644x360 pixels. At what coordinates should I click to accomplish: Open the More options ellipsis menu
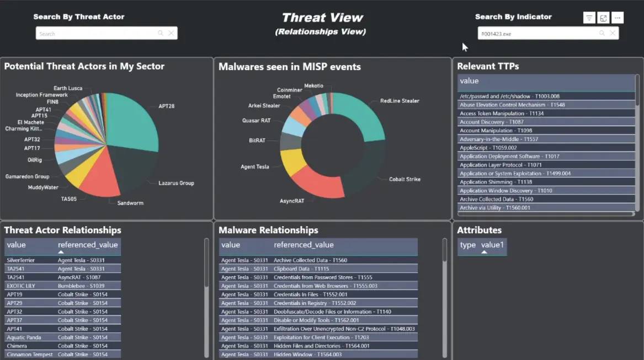coord(618,18)
